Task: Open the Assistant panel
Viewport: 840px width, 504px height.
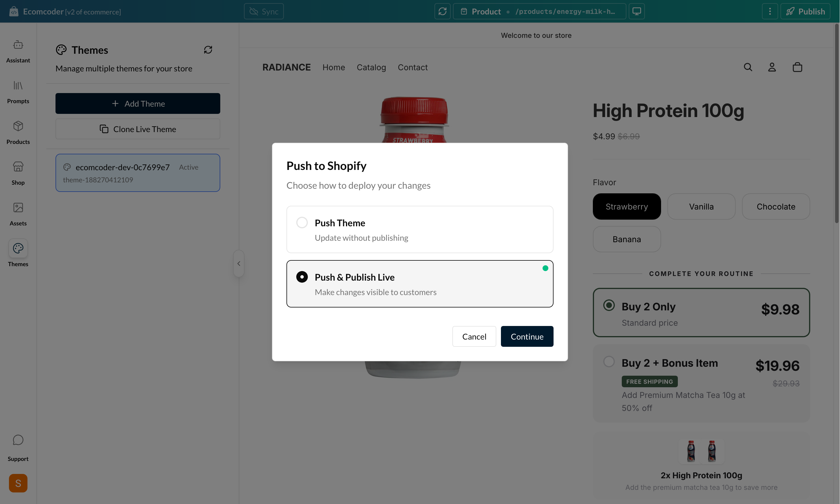Action: [18, 51]
